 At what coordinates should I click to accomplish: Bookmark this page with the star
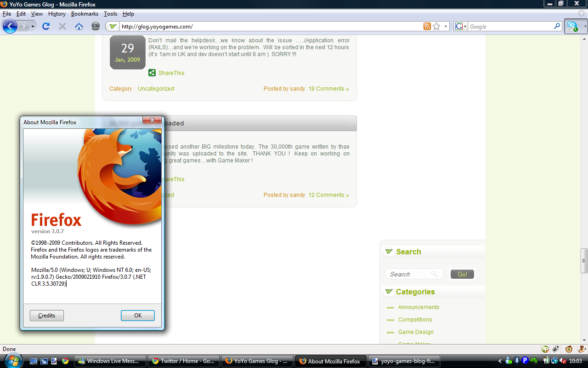click(436, 27)
